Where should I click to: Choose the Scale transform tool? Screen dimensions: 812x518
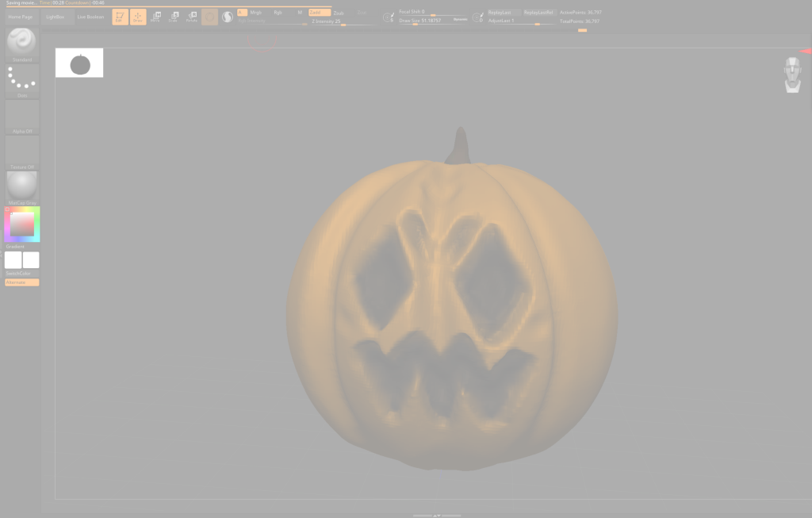tap(173, 17)
